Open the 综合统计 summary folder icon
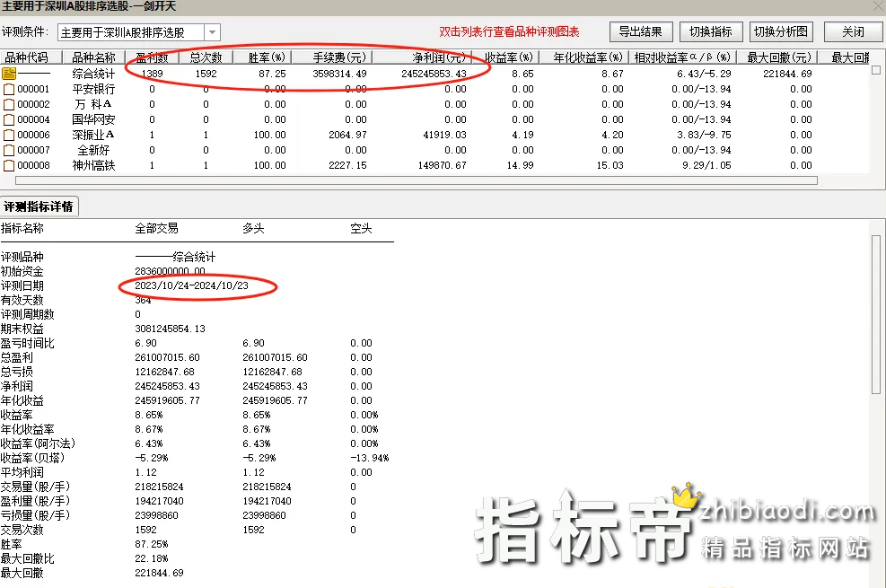 click(9, 74)
